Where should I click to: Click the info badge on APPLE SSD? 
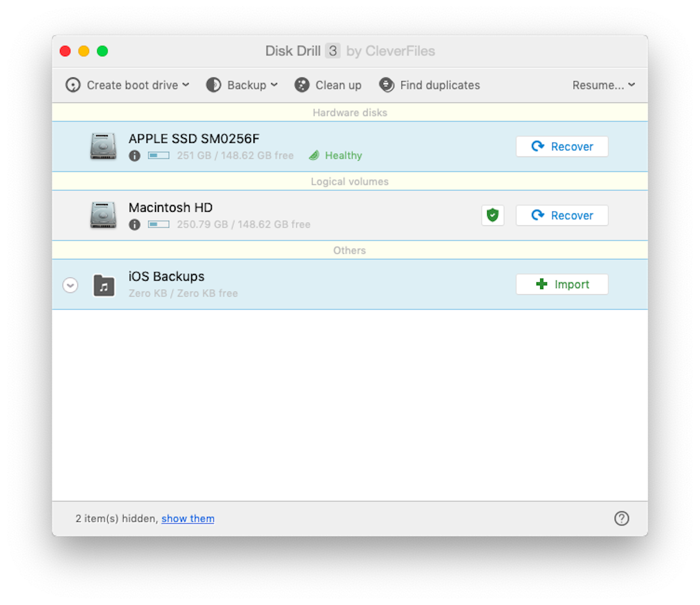pyautogui.click(x=134, y=155)
